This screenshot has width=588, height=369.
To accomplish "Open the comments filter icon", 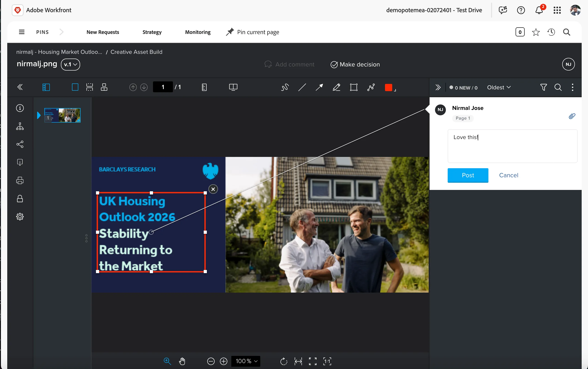I will [543, 87].
